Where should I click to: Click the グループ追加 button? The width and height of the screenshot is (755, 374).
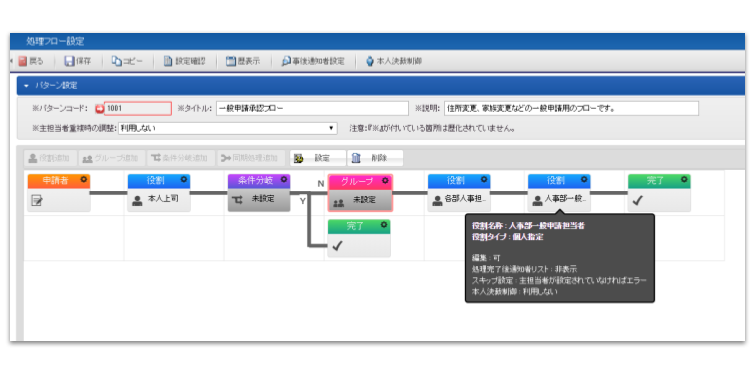coord(111,158)
